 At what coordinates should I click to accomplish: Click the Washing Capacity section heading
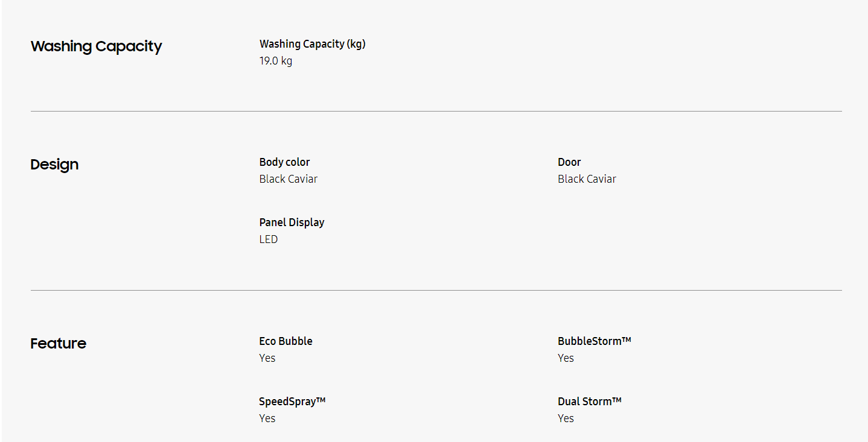point(96,46)
